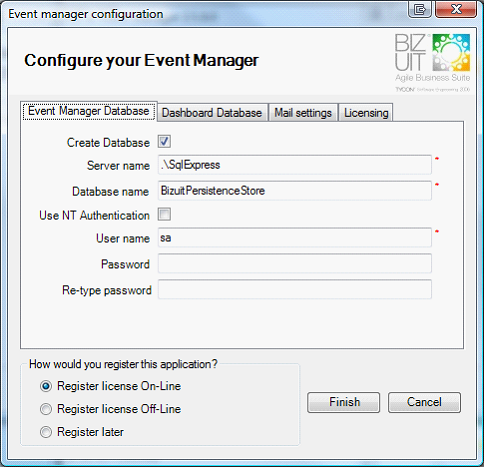Go to the Licensing tab
485x468 pixels.
(x=366, y=113)
